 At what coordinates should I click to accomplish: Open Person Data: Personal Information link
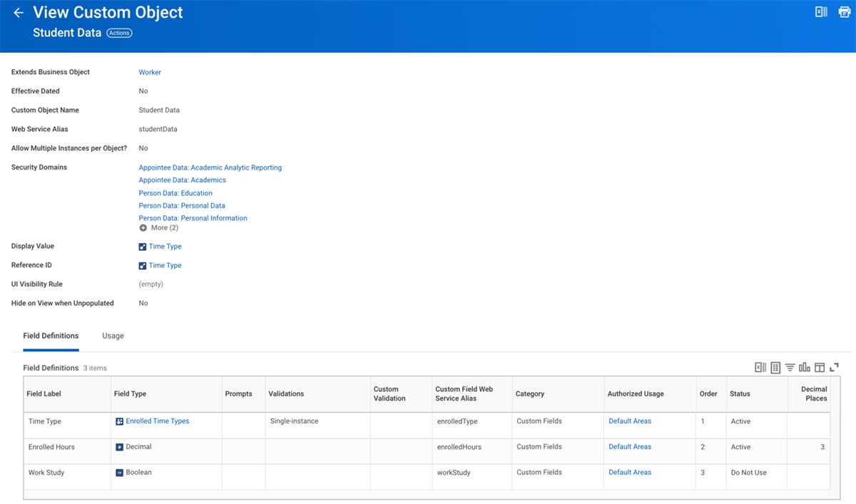pyautogui.click(x=193, y=218)
